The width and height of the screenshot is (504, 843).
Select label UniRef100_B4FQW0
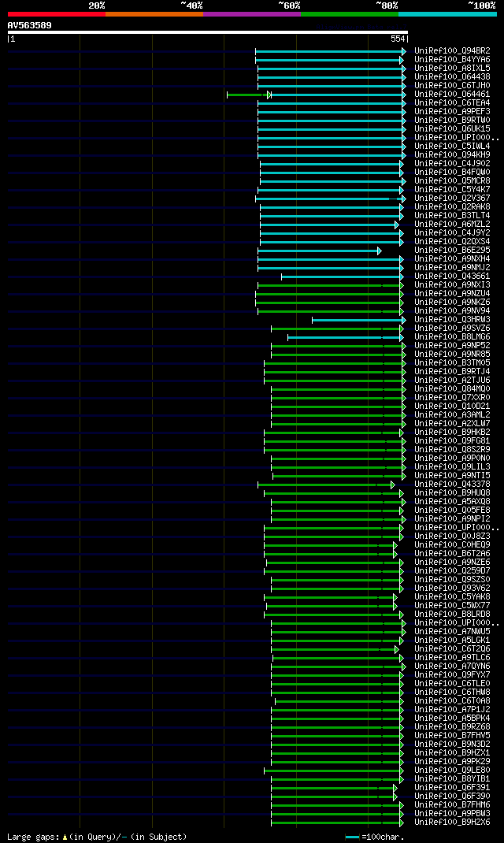[452, 172]
